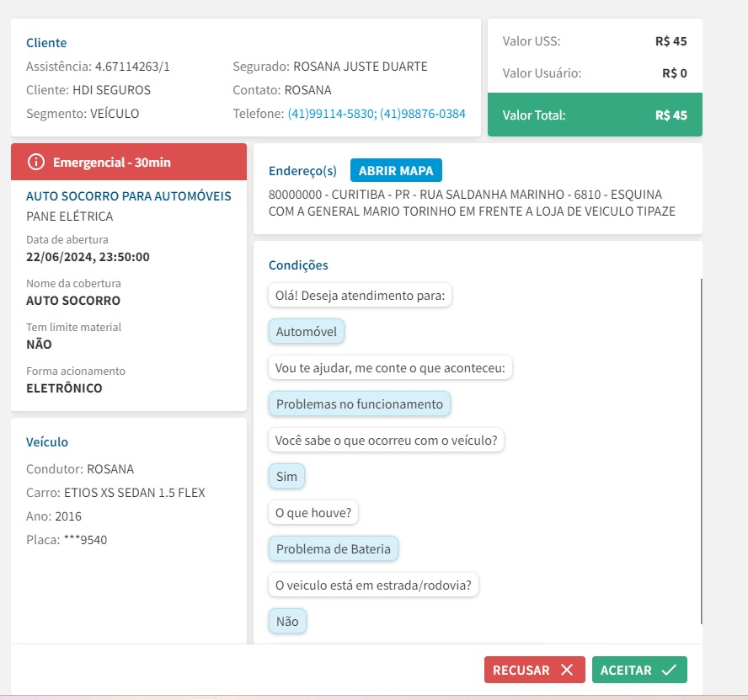Image resolution: width=748 pixels, height=700 pixels.
Task: Click the 'O veiculo está em estrada/rodovia?' bubble
Action: [x=373, y=585]
